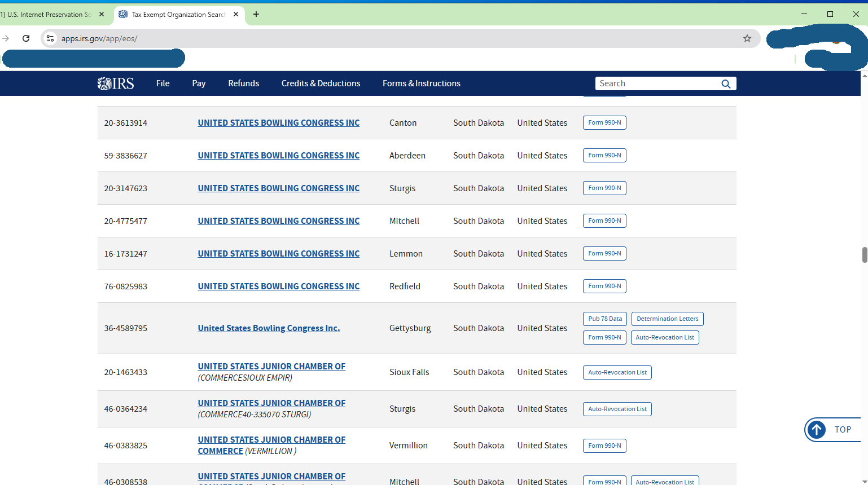
Task: Click the search magnifier icon
Action: pyautogui.click(x=726, y=83)
